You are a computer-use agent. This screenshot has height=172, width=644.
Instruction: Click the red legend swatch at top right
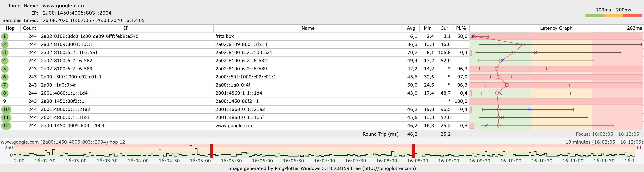pos(632,16)
